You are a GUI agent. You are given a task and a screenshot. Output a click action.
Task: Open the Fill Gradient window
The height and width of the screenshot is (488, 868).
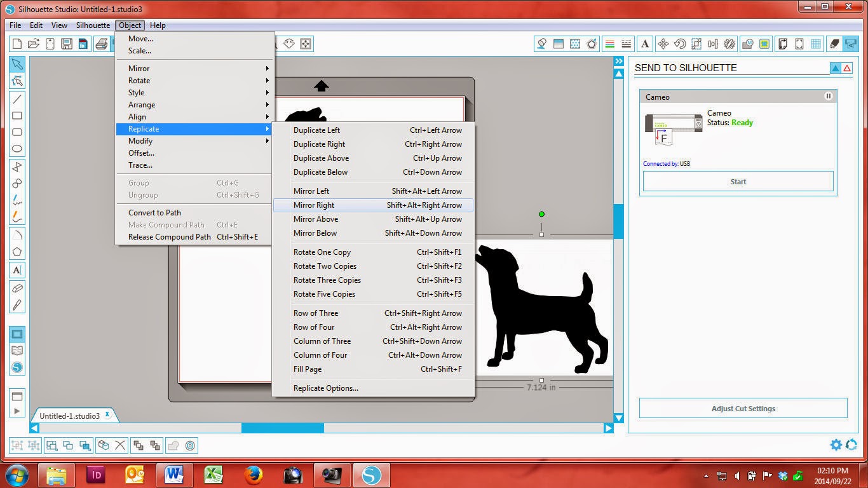[x=559, y=44]
